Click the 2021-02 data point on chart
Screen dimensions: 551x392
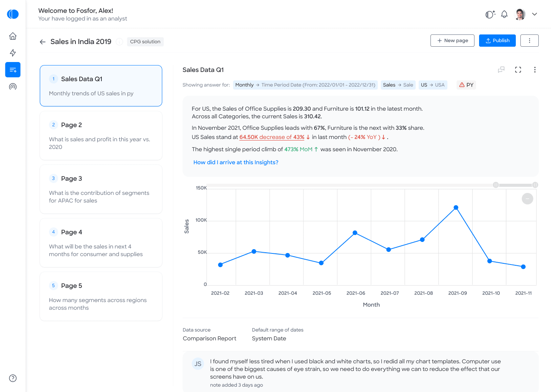(x=220, y=265)
